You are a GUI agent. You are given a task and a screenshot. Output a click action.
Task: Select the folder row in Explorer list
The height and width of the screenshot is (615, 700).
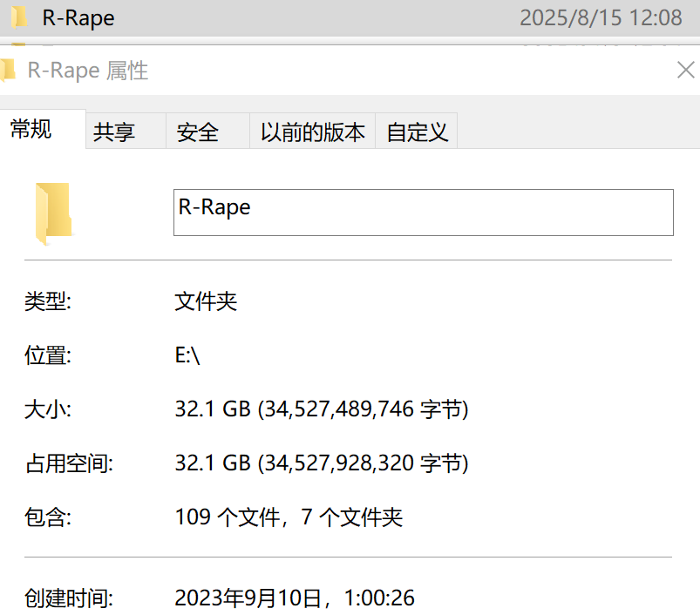(350, 17)
